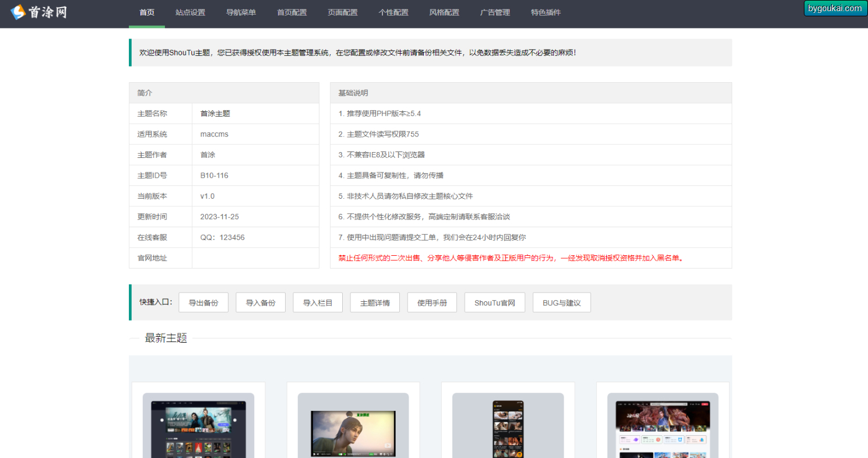Open the mobile phone theme preview thumbnail
The height and width of the screenshot is (458, 868).
click(x=508, y=428)
